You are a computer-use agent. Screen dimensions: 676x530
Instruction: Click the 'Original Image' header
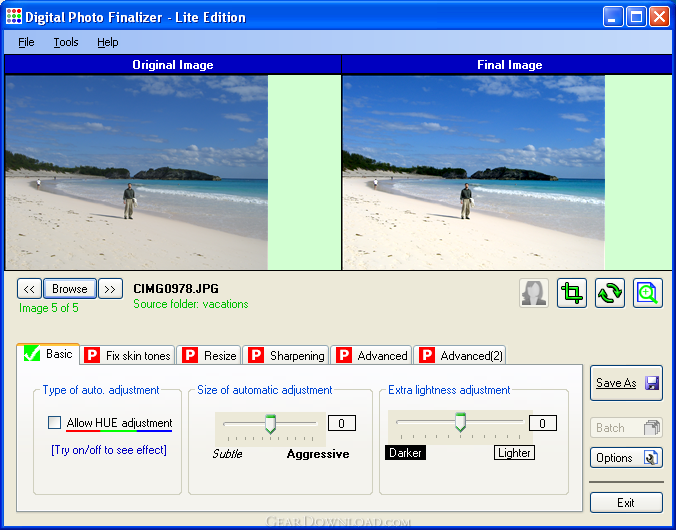172,65
